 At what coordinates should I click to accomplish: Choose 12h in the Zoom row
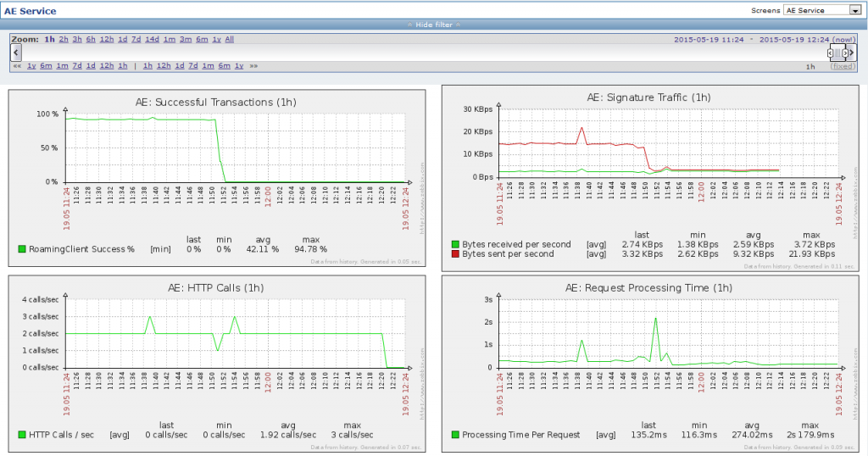(107, 39)
